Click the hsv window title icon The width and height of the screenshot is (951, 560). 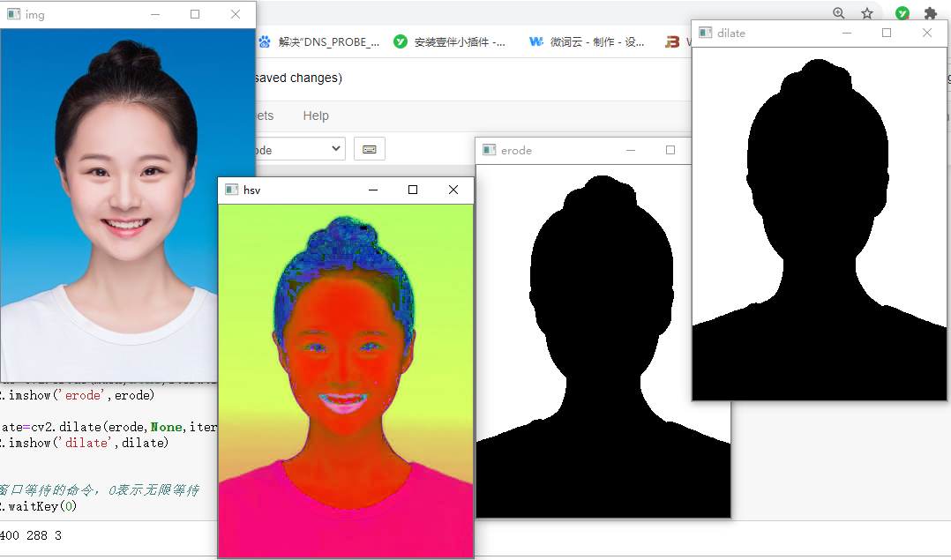point(231,190)
